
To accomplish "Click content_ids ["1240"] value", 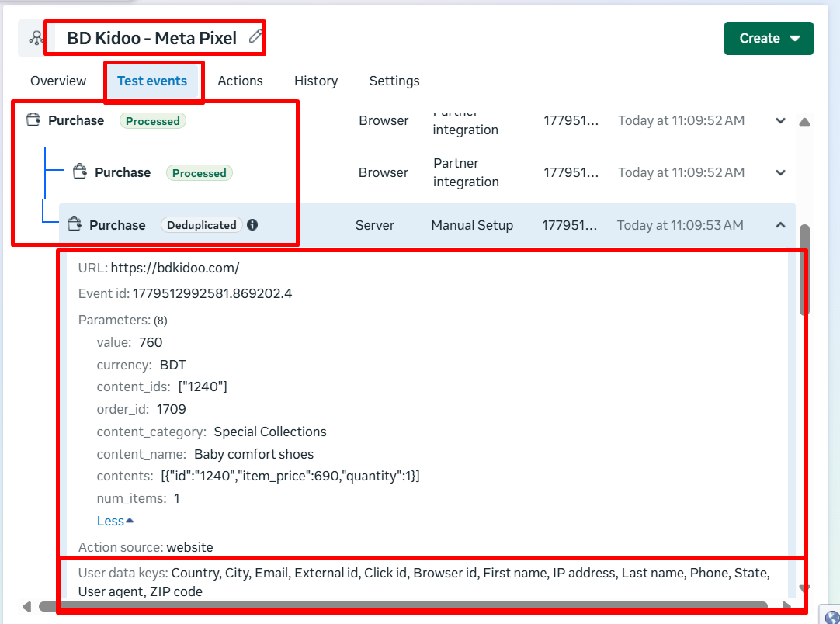I will coord(203,387).
